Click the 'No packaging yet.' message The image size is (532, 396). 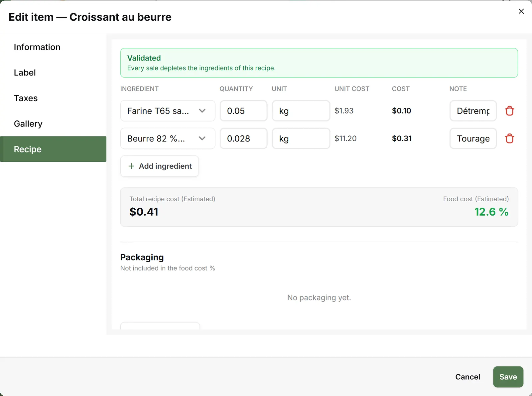click(x=319, y=297)
